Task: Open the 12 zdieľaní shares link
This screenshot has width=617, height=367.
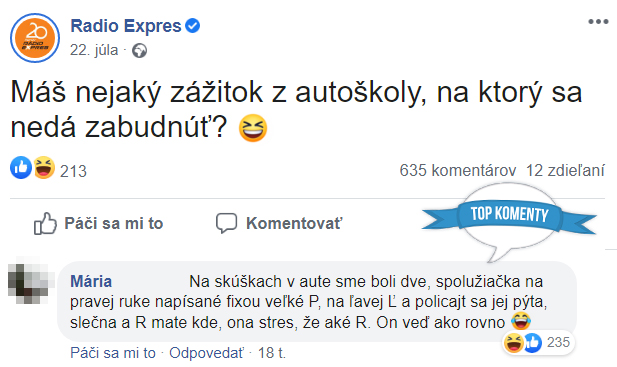Action: [565, 171]
